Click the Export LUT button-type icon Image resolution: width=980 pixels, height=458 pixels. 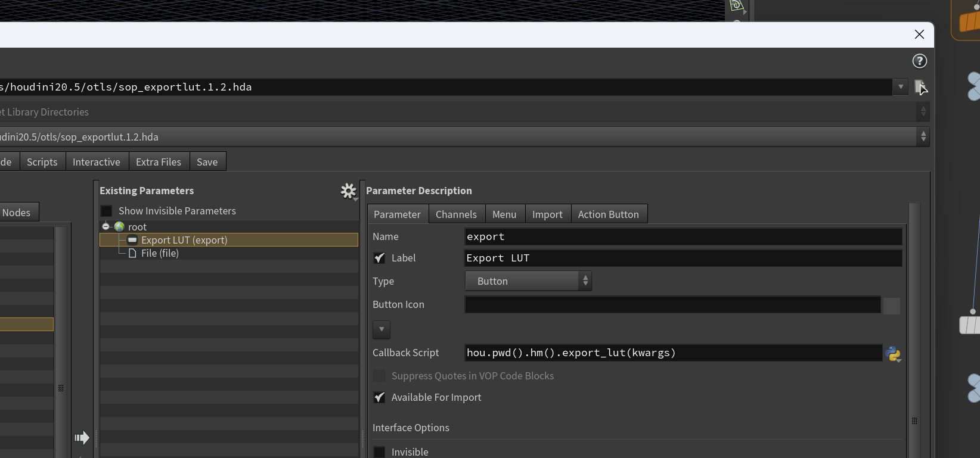[x=132, y=240]
